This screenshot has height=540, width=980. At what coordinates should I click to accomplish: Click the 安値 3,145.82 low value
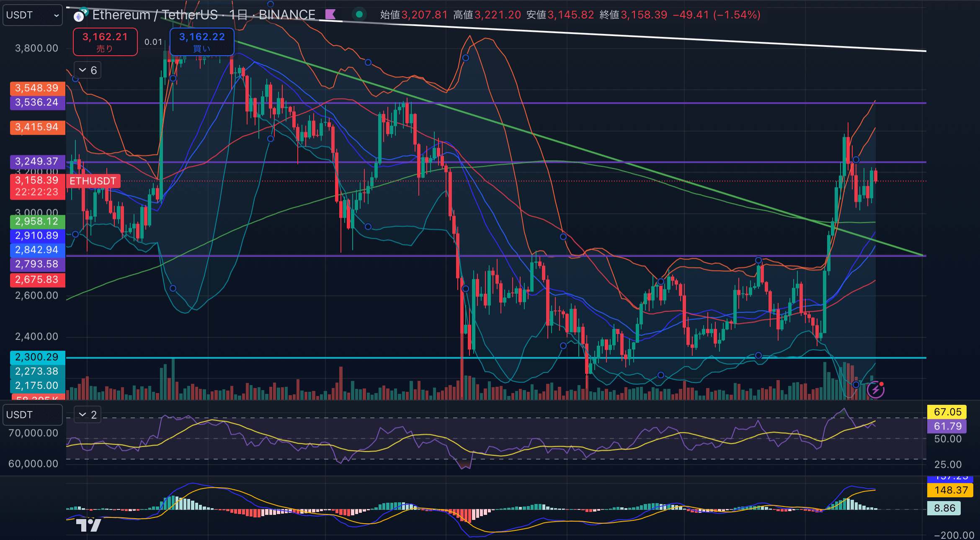tap(560, 15)
